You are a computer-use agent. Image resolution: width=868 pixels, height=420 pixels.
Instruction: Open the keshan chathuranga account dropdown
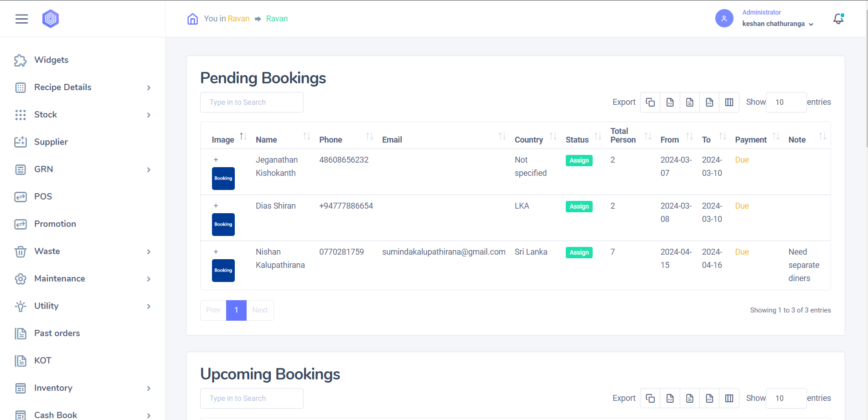(x=777, y=24)
